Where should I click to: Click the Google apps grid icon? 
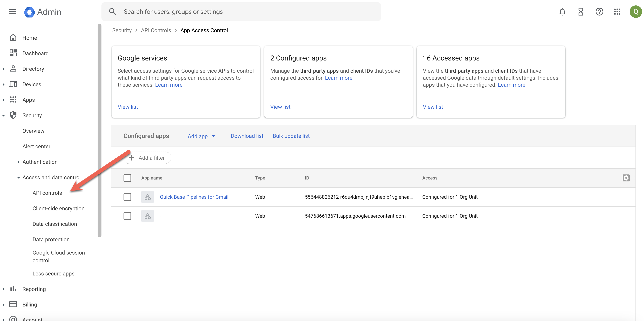pyautogui.click(x=617, y=11)
